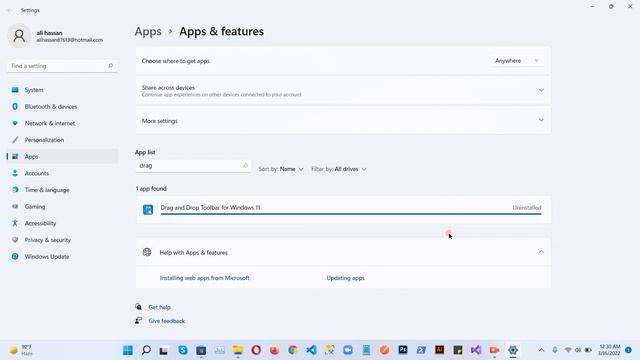Go back with the Settings back arrow

pos(10,10)
